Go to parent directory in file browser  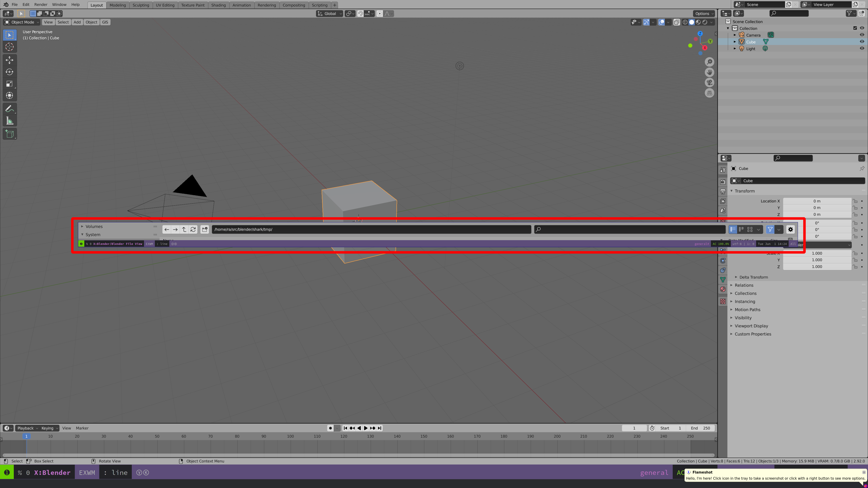[x=184, y=229]
